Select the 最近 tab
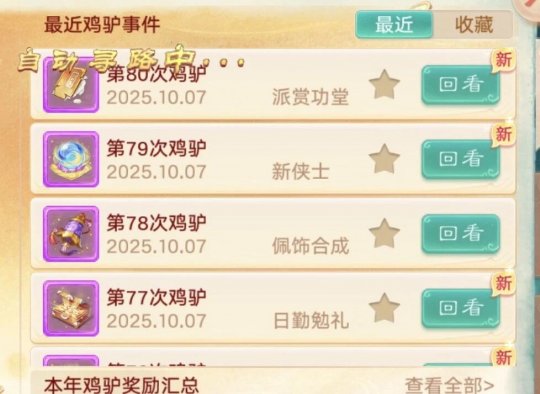Screen dimensions: 540x394 (x=394, y=24)
